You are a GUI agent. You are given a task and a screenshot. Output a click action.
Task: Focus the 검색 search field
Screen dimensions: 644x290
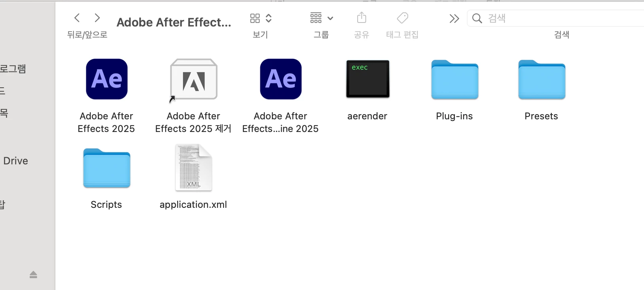[x=555, y=18]
